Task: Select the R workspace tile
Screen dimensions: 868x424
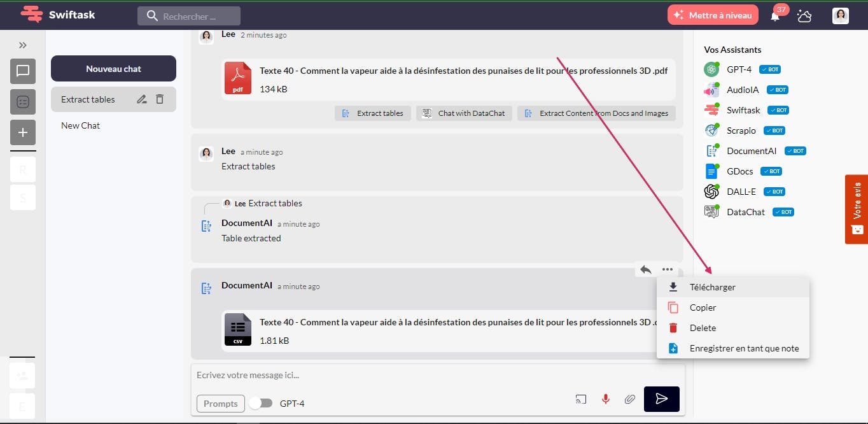Action: tap(23, 169)
